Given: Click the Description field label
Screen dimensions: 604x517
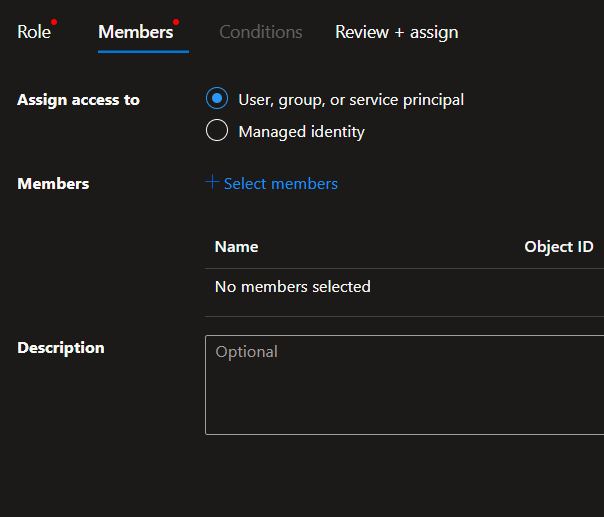Looking at the screenshot, I should pos(61,348).
